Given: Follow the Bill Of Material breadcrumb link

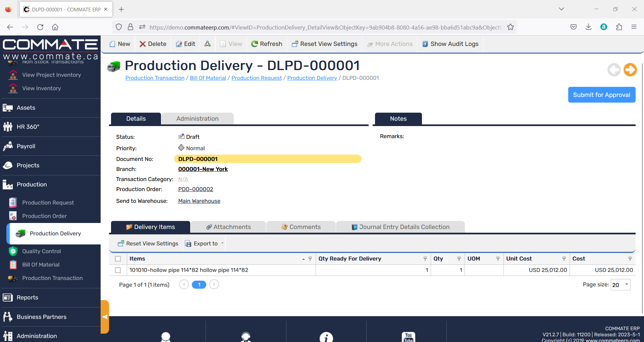Looking at the screenshot, I should point(208,78).
